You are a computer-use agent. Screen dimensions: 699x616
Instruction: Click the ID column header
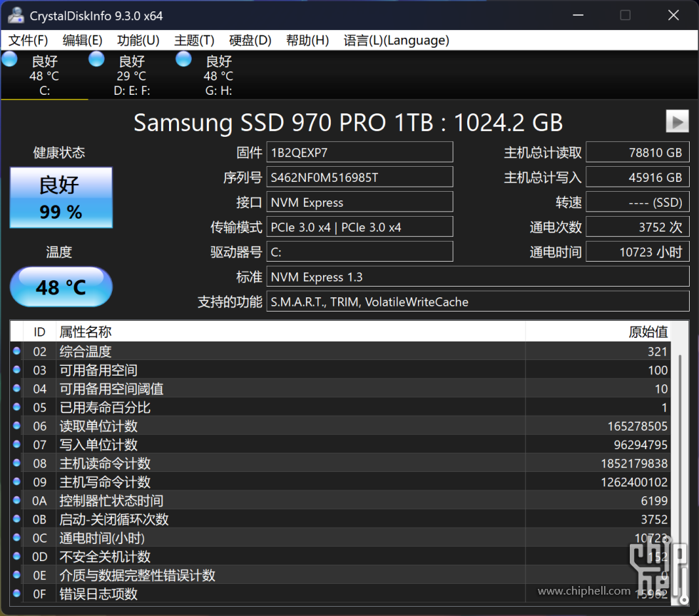(39, 332)
